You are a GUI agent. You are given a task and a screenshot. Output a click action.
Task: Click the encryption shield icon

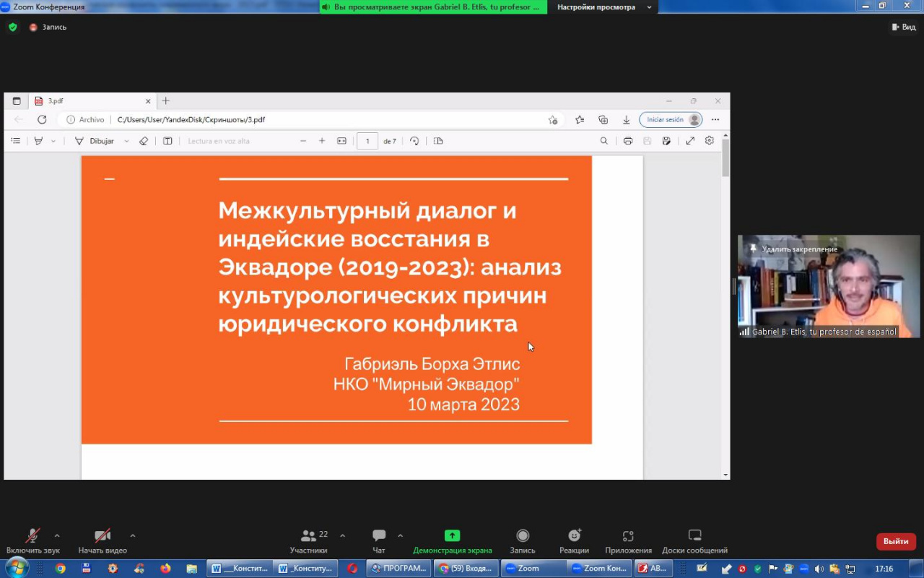(12, 27)
